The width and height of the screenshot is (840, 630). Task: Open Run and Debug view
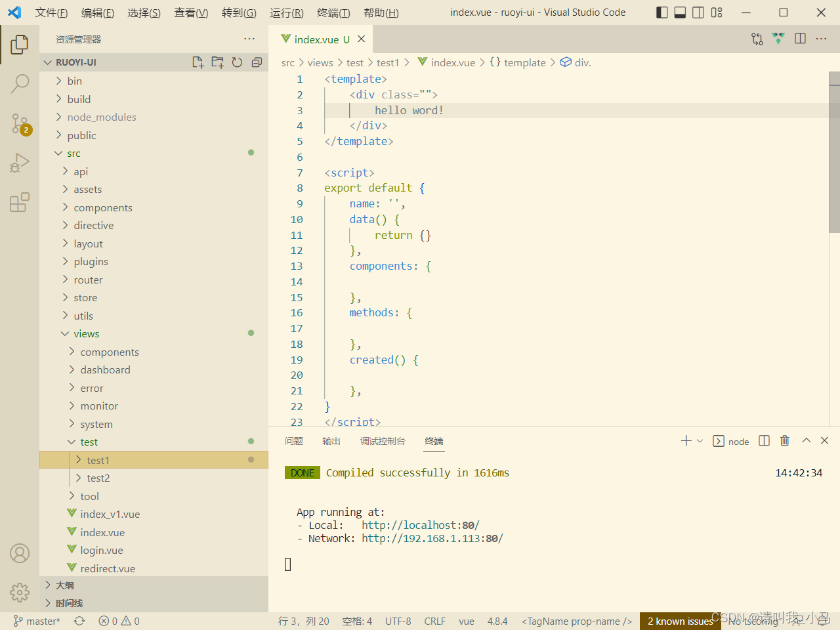20,162
